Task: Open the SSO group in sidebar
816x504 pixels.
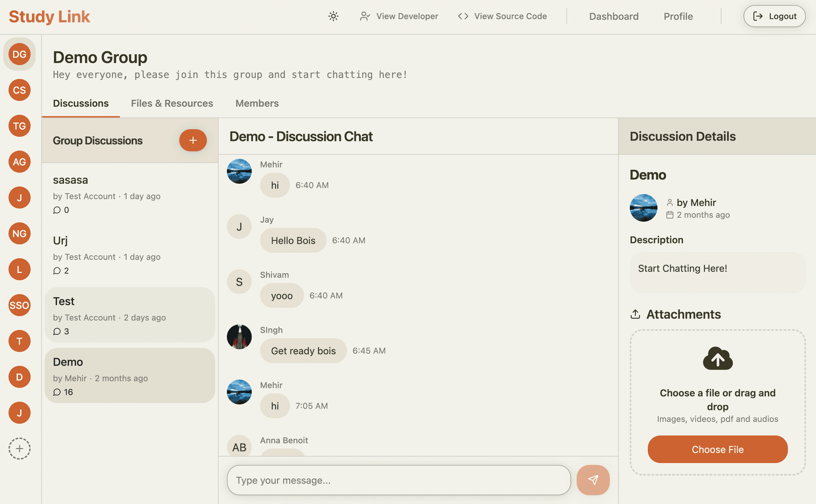Action: 20,305
